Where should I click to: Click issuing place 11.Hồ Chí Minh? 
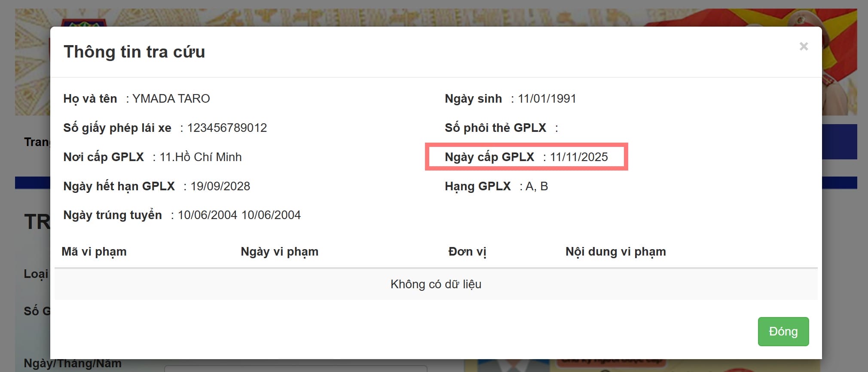pos(201,157)
